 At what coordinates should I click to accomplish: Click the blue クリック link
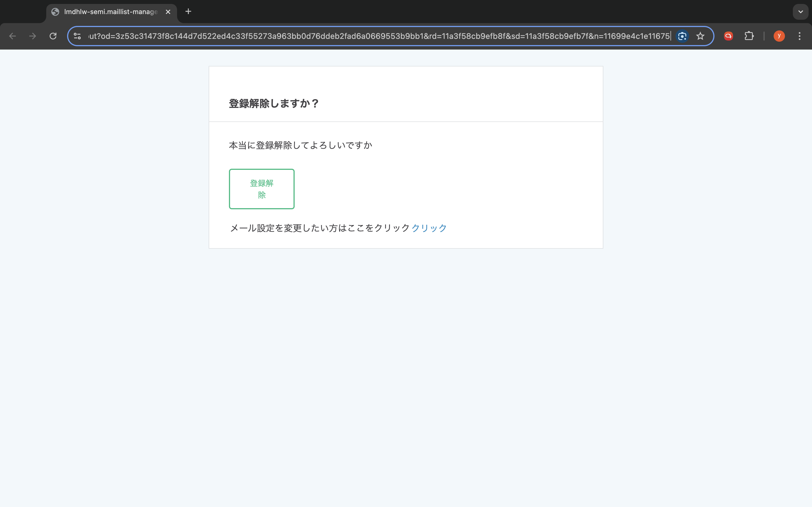click(x=429, y=228)
